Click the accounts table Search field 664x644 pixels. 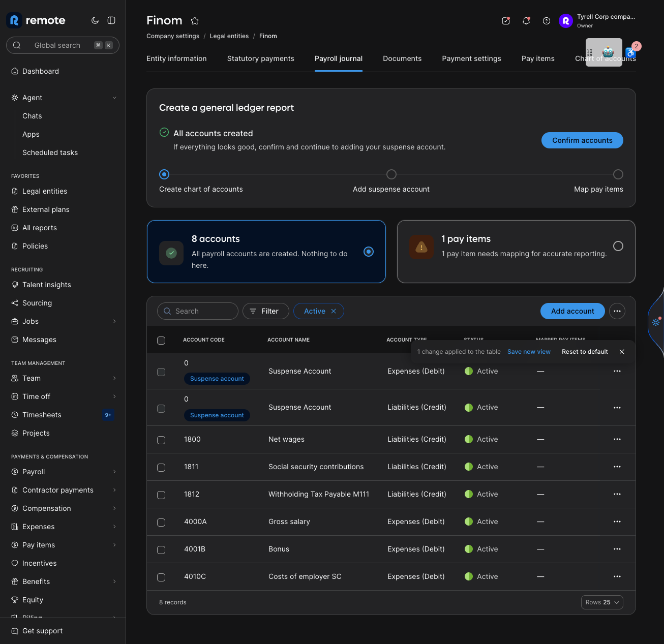pyautogui.click(x=198, y=311)
